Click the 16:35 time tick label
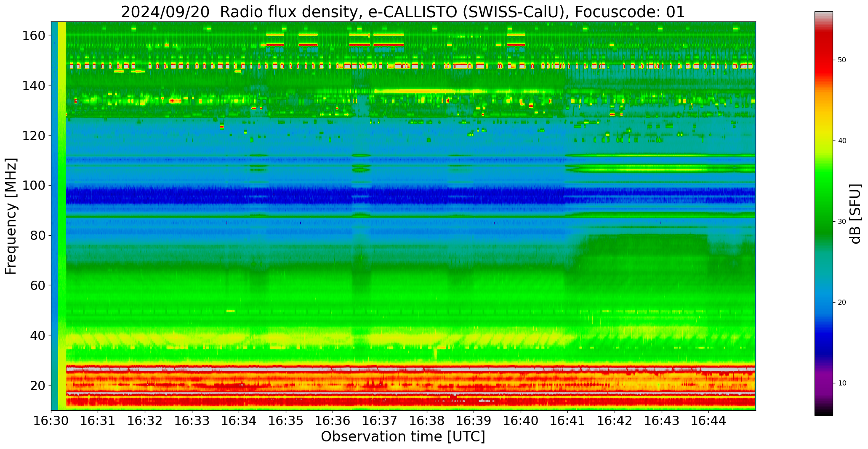The image size is (868, 449). pyautogui.click(x=286, y=420)
